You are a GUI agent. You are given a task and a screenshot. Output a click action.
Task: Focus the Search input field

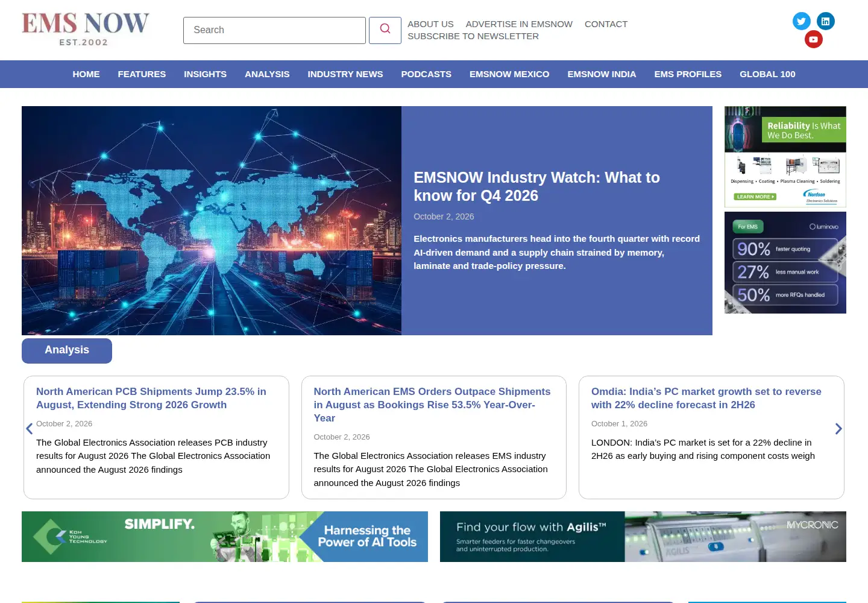[x=274, y=30]
